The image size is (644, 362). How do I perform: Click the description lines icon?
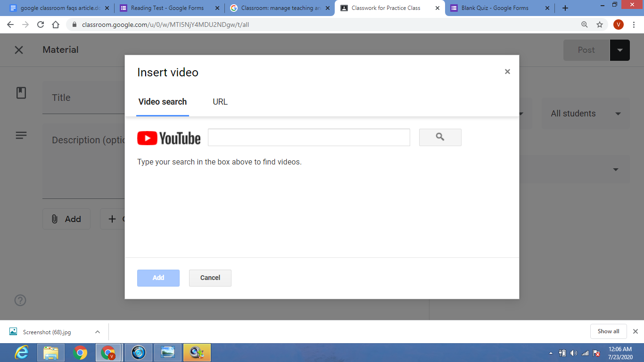pos(21,135)
